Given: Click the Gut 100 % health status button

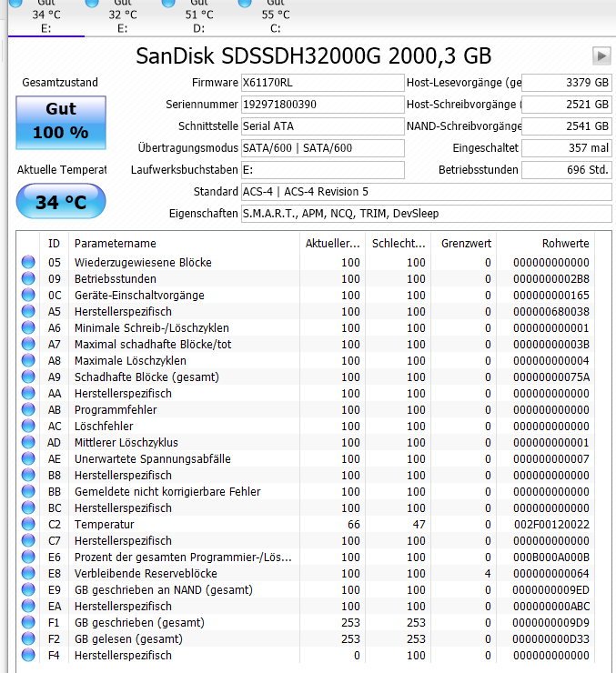Looking at the screenshot, I should (61, 123).
